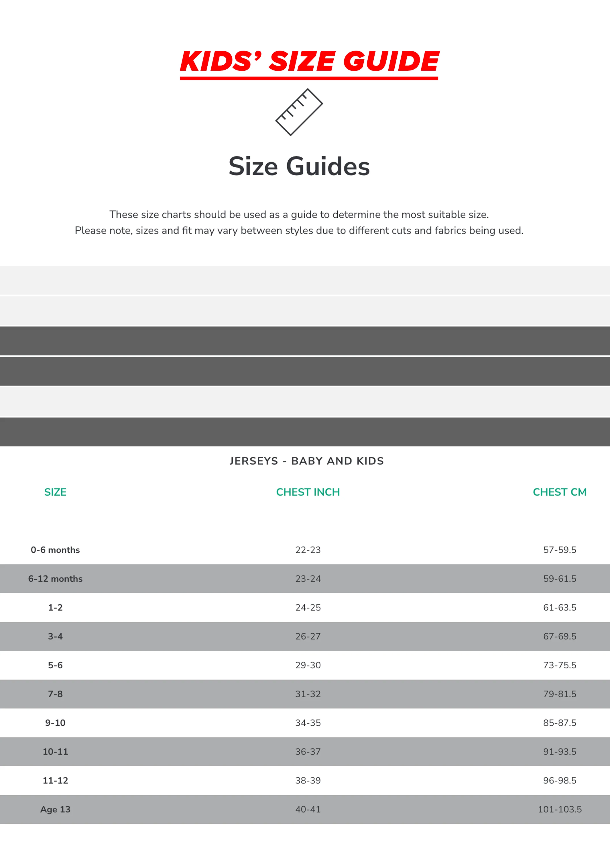
Task: Click the 26-27 chest inch value
Action: click(308, 636)
